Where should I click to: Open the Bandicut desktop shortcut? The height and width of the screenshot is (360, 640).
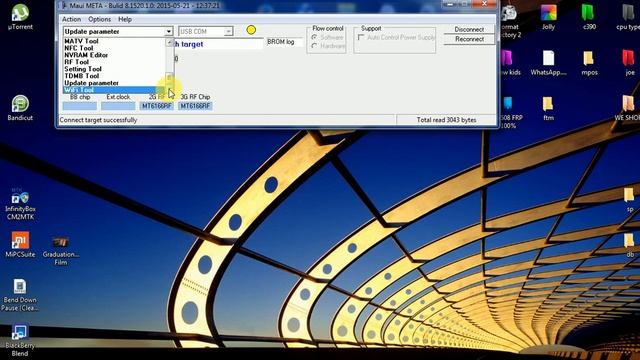[20, 108]
